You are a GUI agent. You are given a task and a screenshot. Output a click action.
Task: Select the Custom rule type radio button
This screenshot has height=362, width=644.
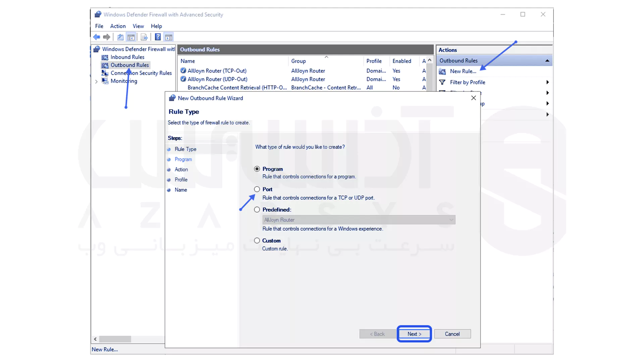(257, 240)
